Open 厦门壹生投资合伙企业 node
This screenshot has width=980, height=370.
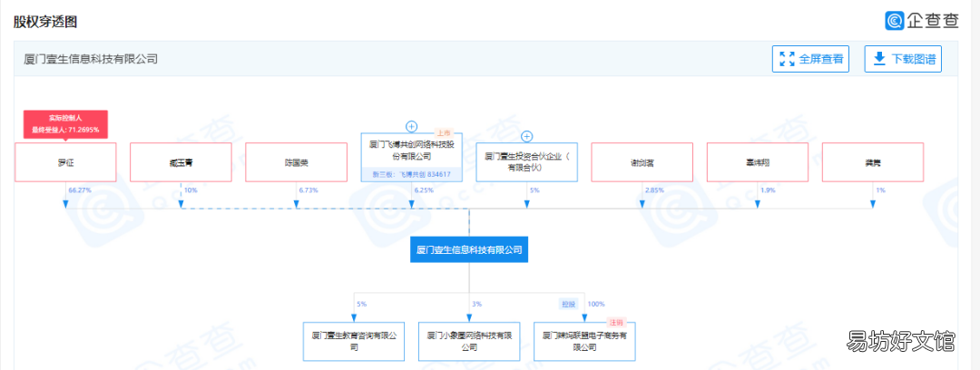(x=527, y=162)
